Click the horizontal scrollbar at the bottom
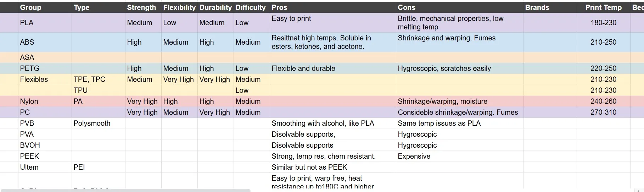Image resolution: width=644 pixels, height=192 pixels. point(125,191)
